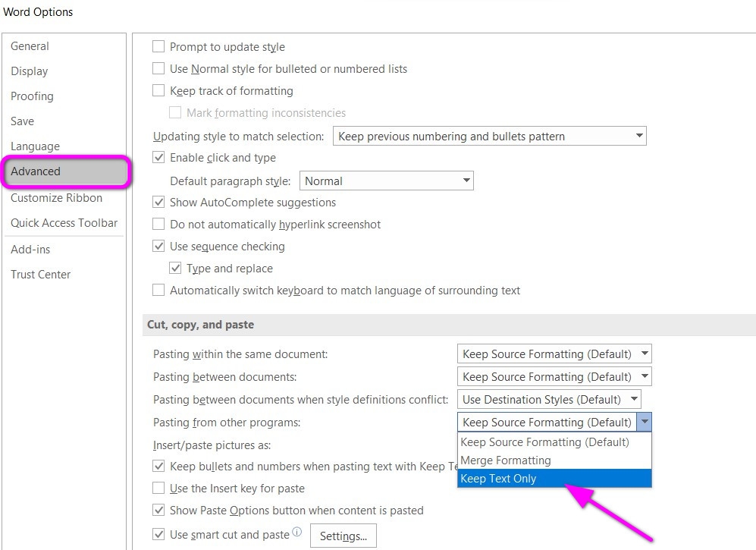Open Trust Center category
This screenshot has width=756, height=550.
coord(40,275)
